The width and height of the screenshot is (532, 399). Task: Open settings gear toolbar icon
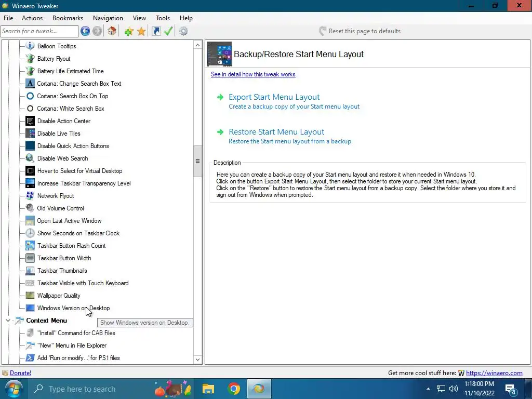183,31
